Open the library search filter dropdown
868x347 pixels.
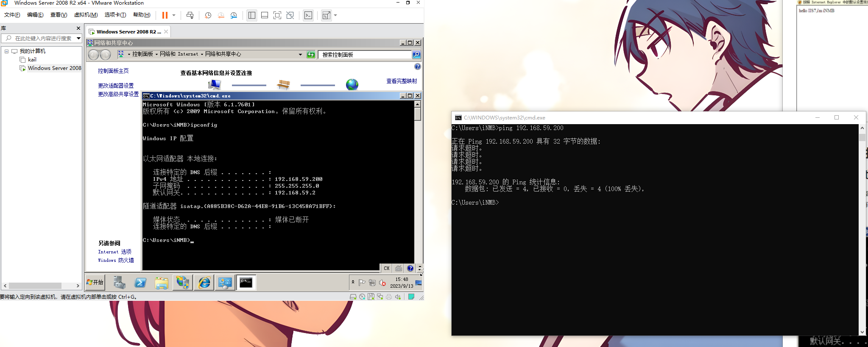tap(78, 38)
